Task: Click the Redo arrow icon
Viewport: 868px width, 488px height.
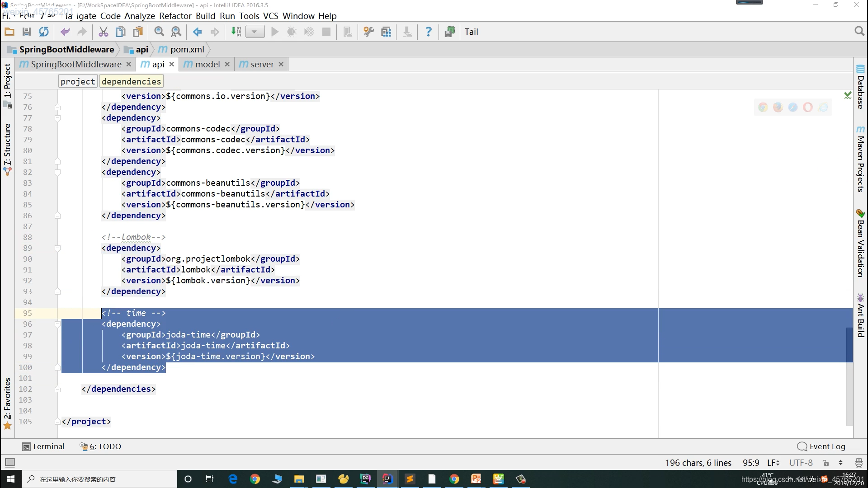Action: 82,32
